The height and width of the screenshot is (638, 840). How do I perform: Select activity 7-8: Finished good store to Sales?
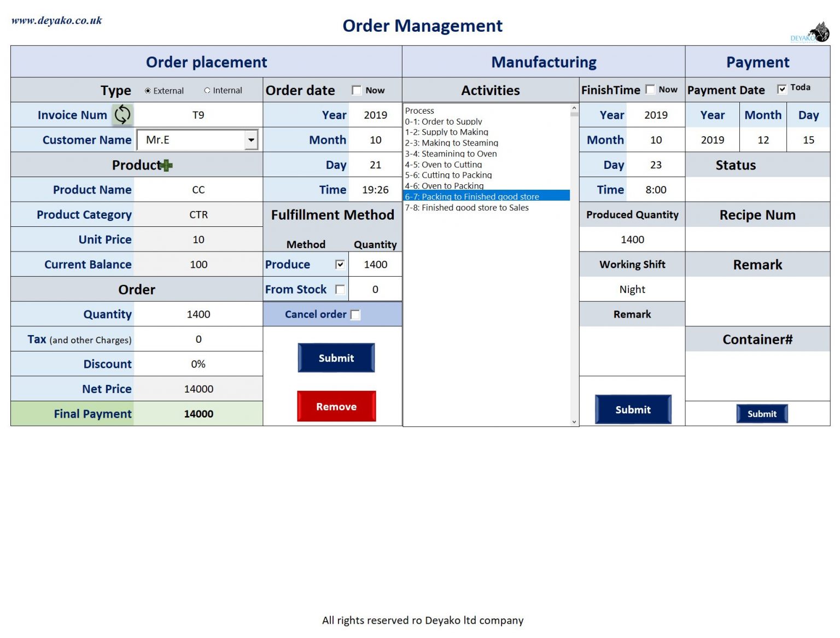[x=466, y=208]
